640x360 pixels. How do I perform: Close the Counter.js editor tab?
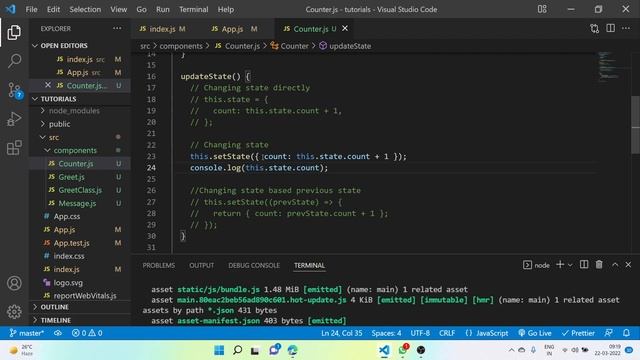pyautogui.click(x=345, y=28)
